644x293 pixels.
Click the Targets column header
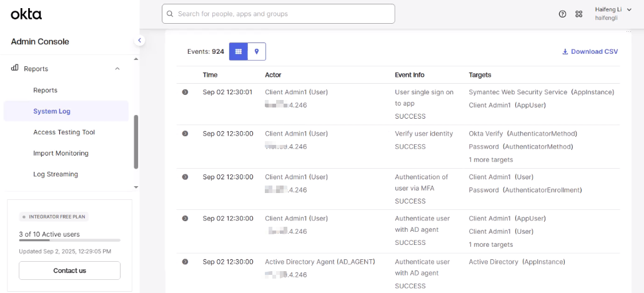[480, 75]
